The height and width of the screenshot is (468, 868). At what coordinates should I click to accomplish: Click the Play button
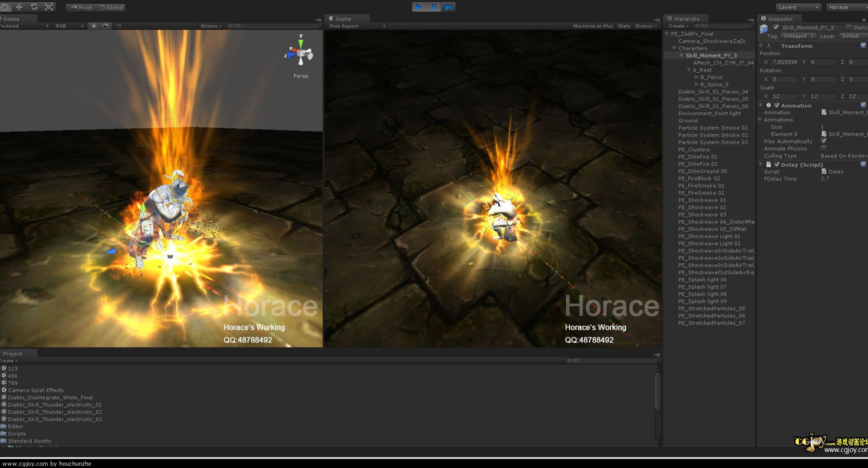coord(419,7)
